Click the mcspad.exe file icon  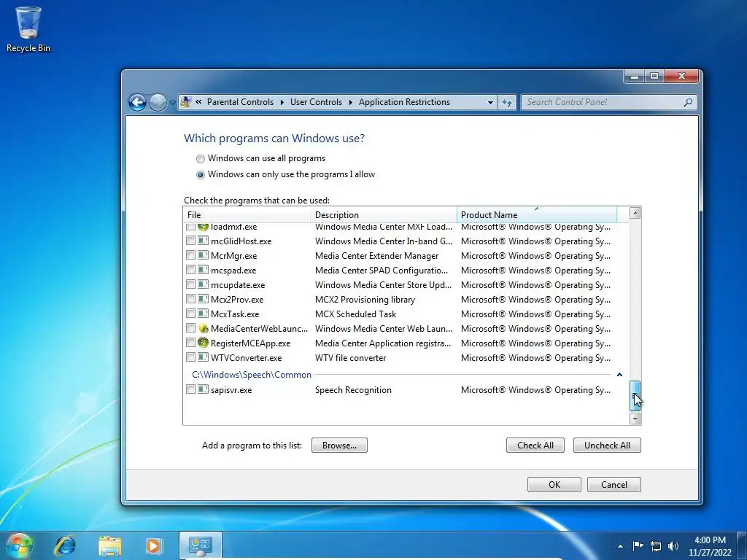203,270
